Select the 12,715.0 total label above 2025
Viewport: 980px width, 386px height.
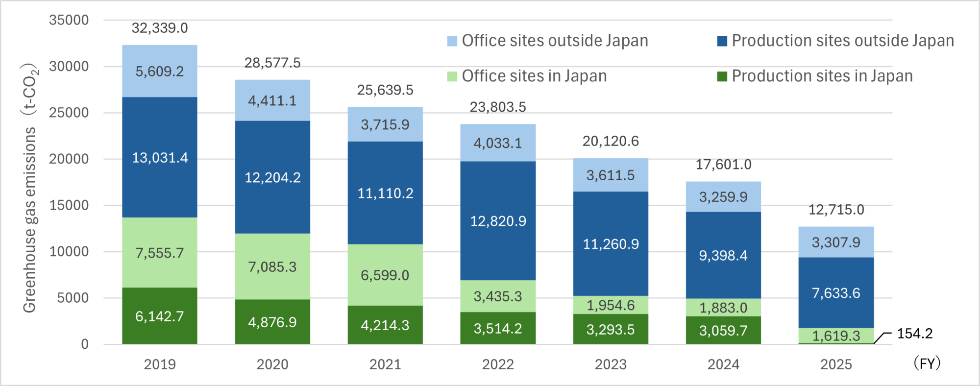[836, 210]
